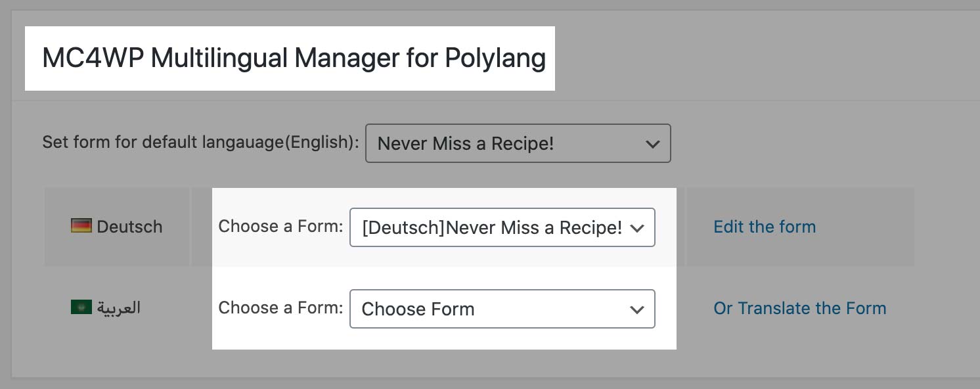Open the Deutsch form selection dropdown

pos(502,227)
